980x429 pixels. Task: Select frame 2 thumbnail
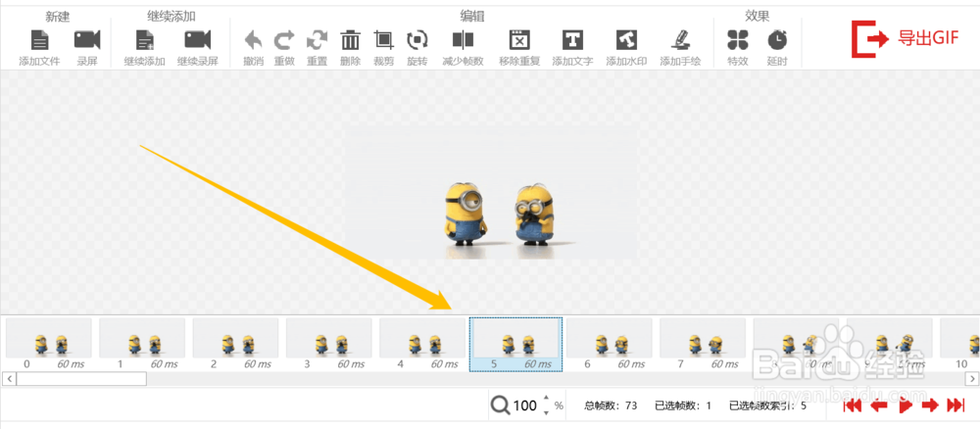(x=235, y=338)
